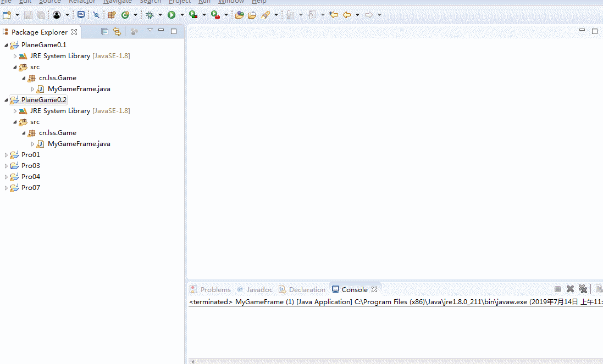Click the Console Terminate stop icon
This screenshot has width=603, height=364.
557,289
